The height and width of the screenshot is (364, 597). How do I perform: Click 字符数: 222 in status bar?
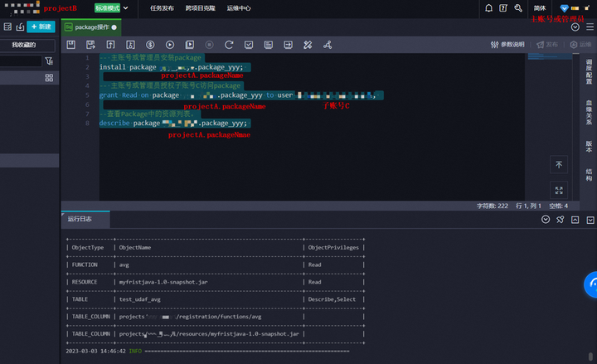[x=493, y=206]
